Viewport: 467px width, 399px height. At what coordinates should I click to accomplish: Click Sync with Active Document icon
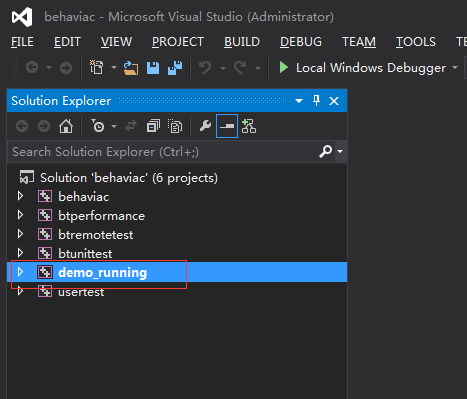131,126
